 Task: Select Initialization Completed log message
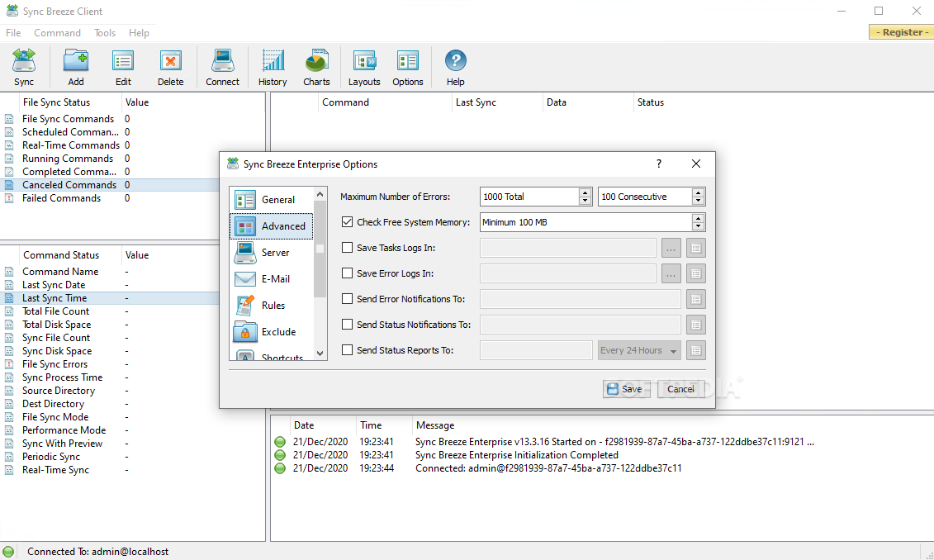516,455
